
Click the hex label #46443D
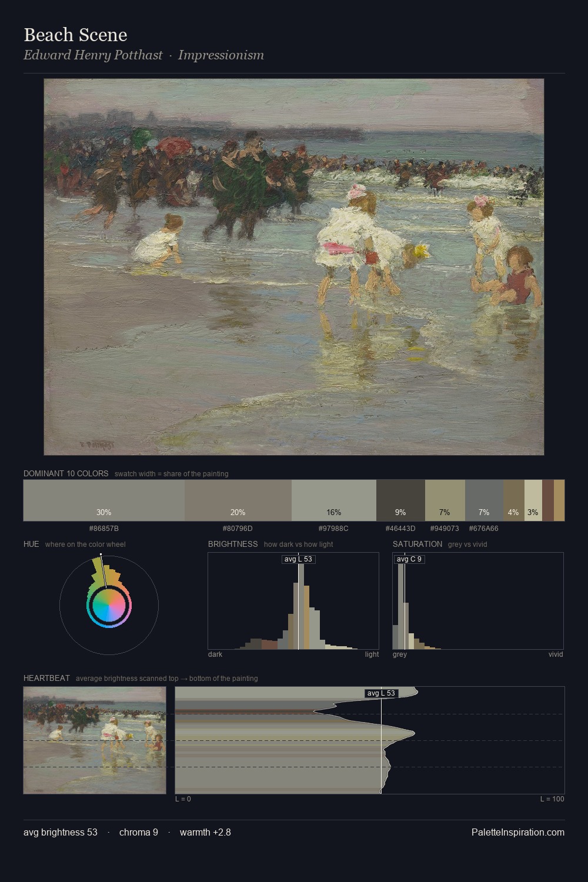tap(400, 529)
